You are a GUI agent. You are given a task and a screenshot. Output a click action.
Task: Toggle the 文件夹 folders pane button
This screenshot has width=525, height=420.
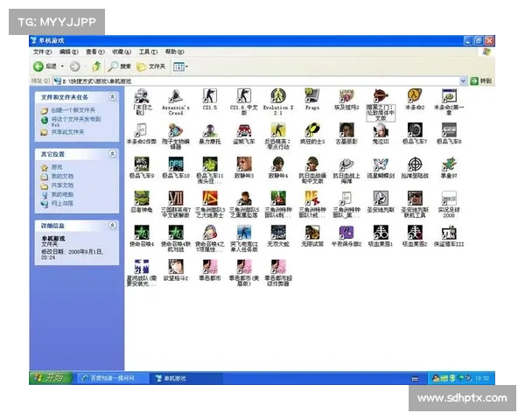pyautogui.click(x=151, y=66)
